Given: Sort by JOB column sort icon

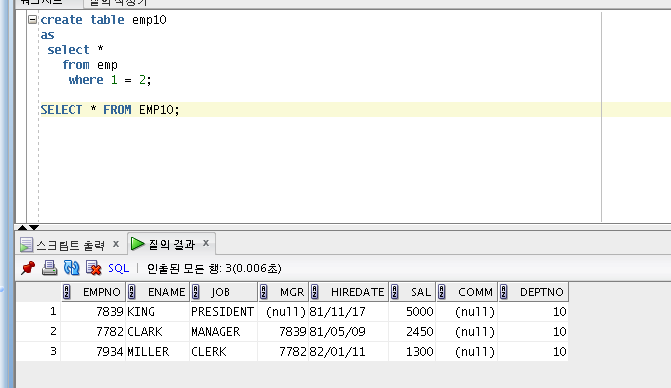Looking at the screenshot, I should pos(196,292).
